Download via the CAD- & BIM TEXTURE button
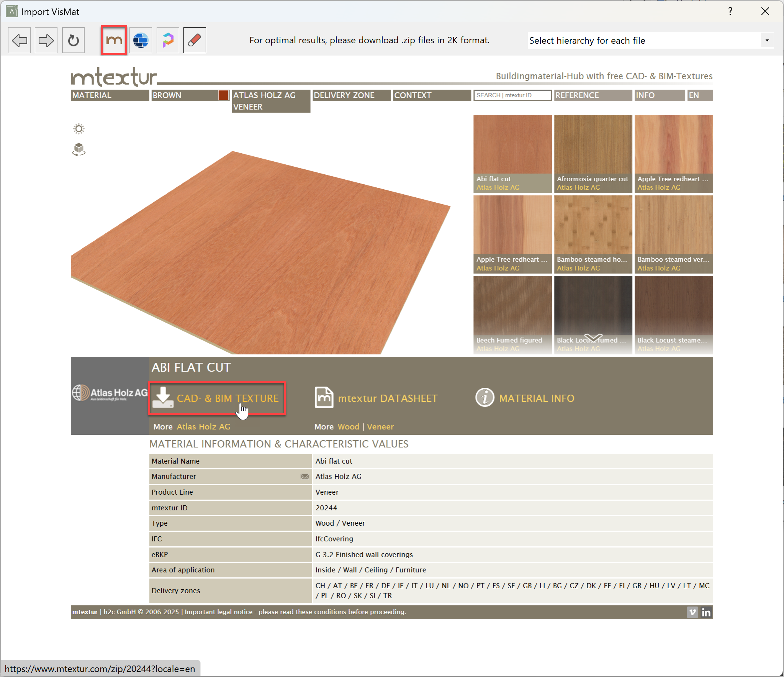The height and width of the screenshot is (677, 784). coord(217,398)
